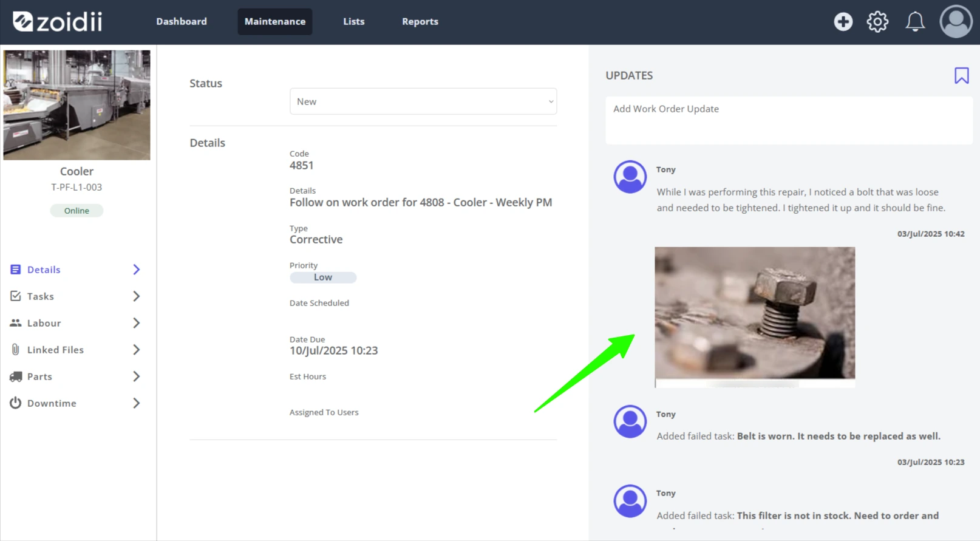The width and height of the screenshot is (980, 541).
Task: Click the zoidii logo
Action: point(58,22)
